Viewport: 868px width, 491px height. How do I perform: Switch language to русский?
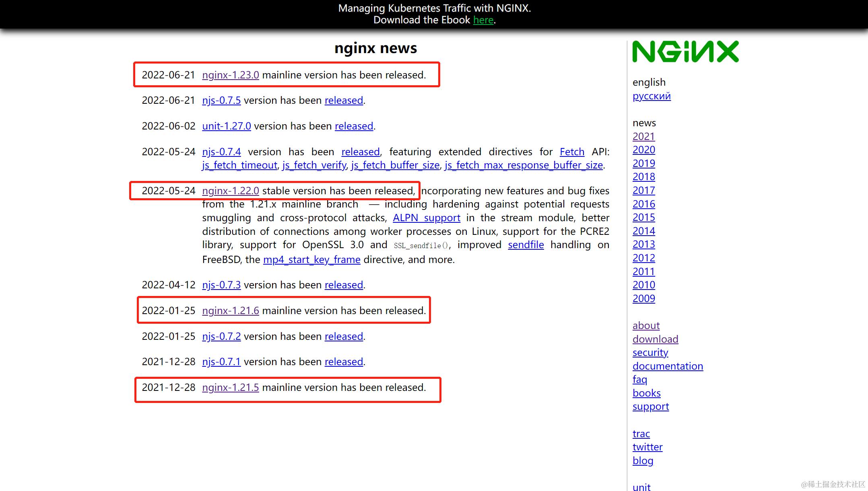pos(651,96)
